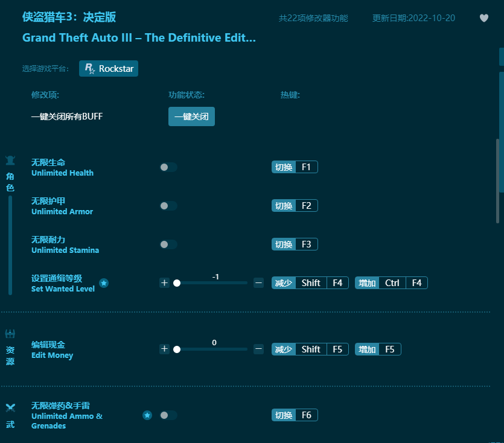Click the 功能状态 column header
Viewport: 504px width, 443px height.
(187, 95)
